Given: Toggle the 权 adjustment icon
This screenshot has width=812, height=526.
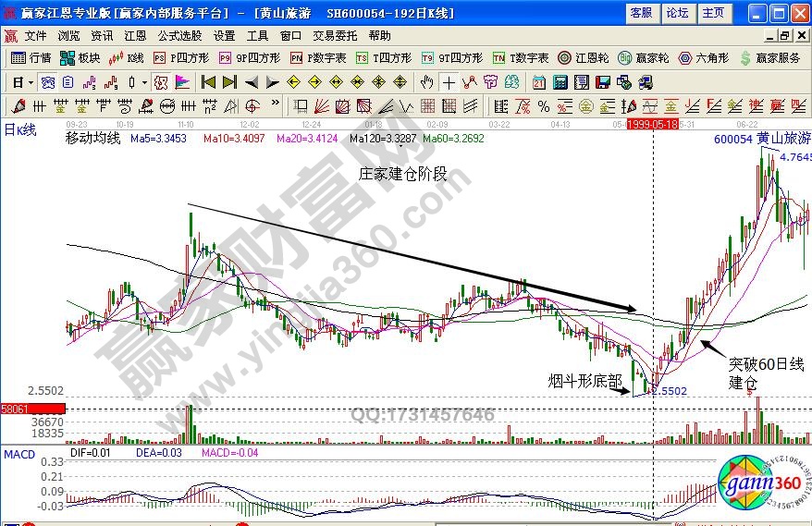Looking at the screenshot, I should [x=162, y=82].
